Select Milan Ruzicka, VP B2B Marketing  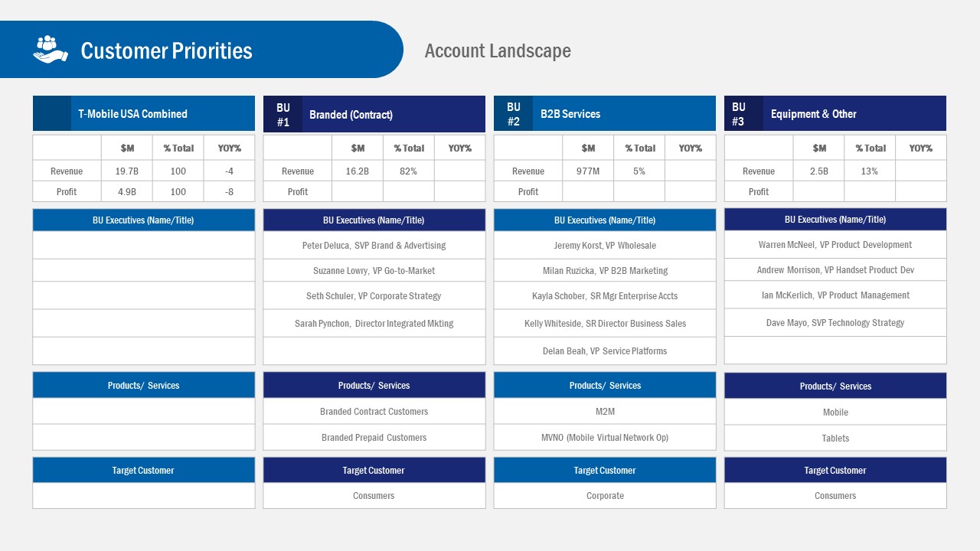tap(605, 271)
